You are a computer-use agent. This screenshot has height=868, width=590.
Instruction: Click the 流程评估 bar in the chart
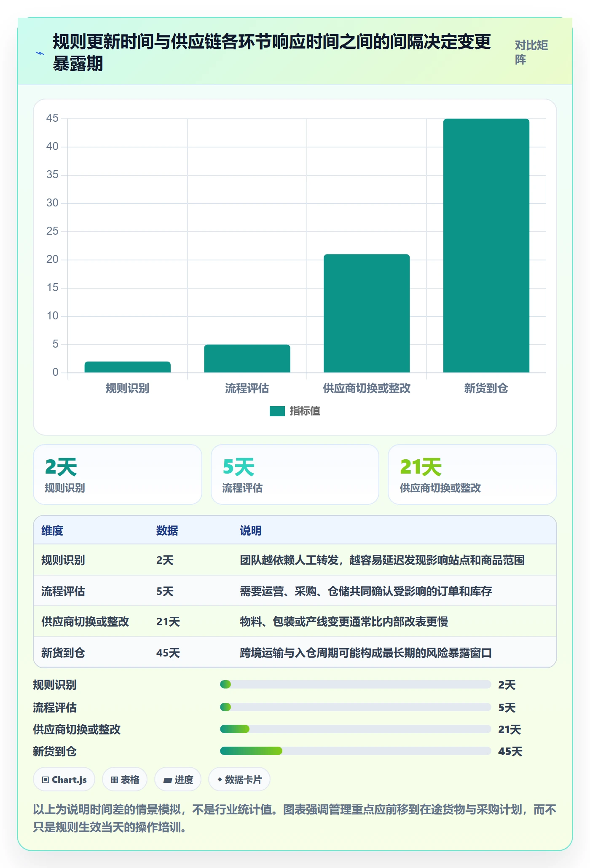[247, 359]
